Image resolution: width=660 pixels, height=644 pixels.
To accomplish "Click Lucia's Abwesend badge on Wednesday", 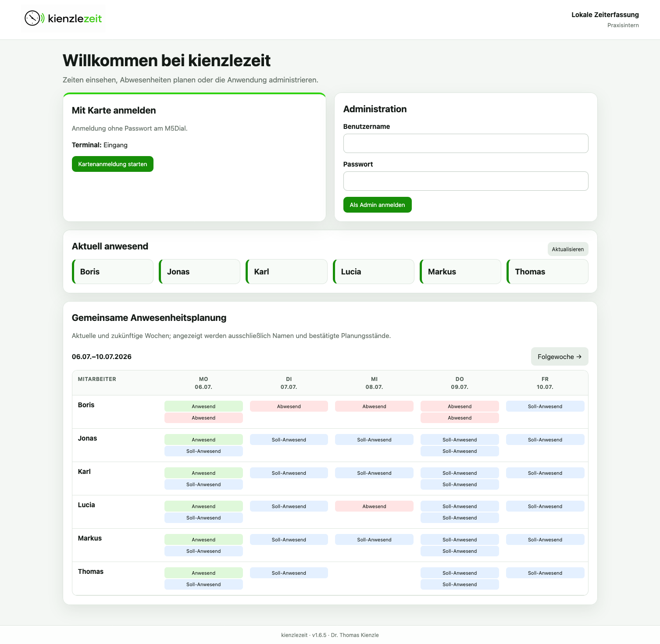I will coord(374,506).
